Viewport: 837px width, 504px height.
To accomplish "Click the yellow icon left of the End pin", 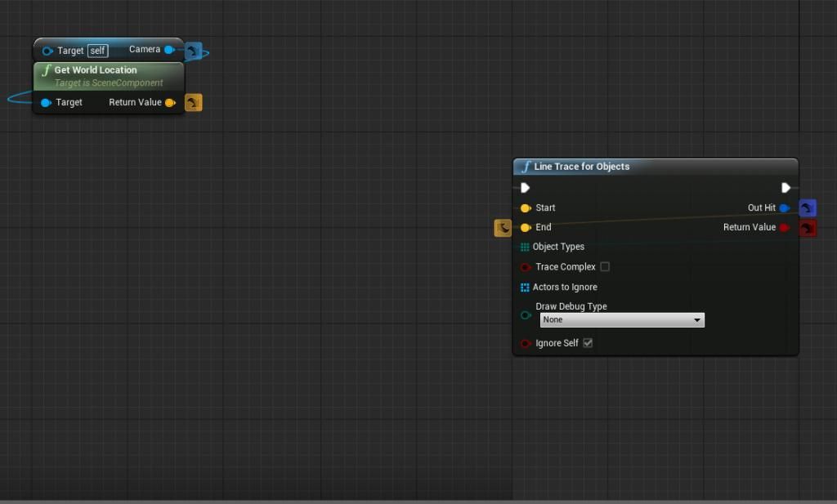I will coord(503,228).
